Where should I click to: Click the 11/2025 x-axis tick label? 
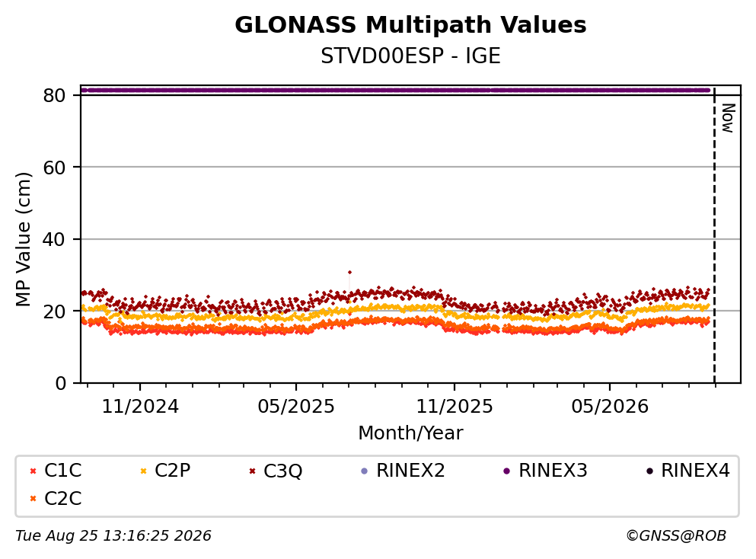pyautogui.click(x=455, y=407)
